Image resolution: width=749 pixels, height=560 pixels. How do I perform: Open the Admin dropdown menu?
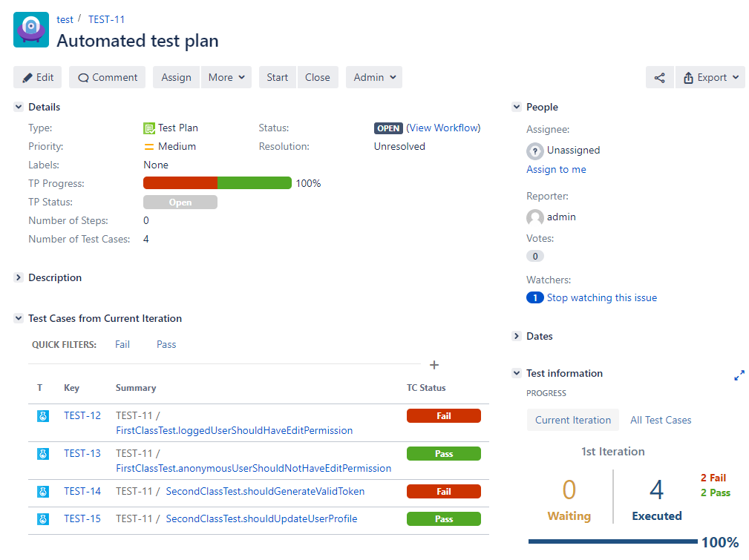(374, 77)
